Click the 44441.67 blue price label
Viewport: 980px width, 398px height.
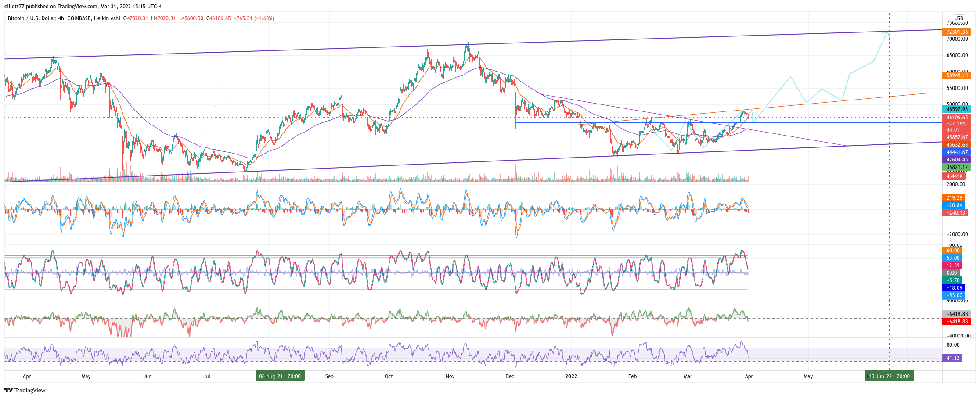click(x=956, y=152)
